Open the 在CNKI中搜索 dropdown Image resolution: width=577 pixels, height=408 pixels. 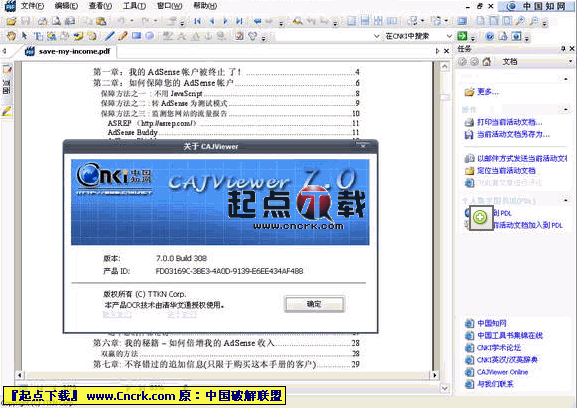point(449,36)
